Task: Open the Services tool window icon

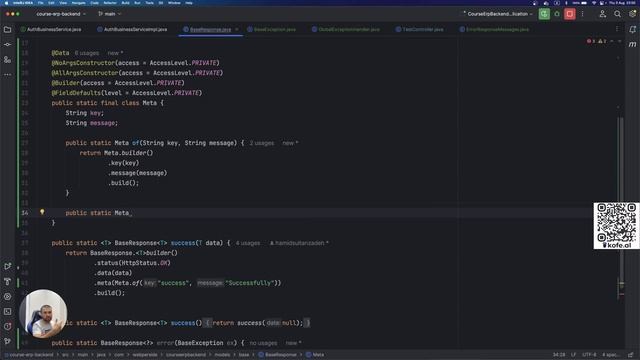Action: click(x=7, y=296)
